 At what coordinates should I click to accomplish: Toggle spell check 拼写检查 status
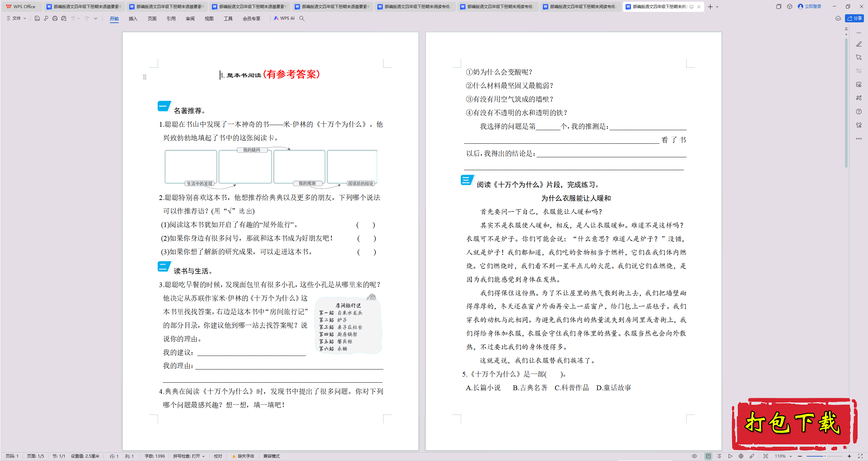189,456
